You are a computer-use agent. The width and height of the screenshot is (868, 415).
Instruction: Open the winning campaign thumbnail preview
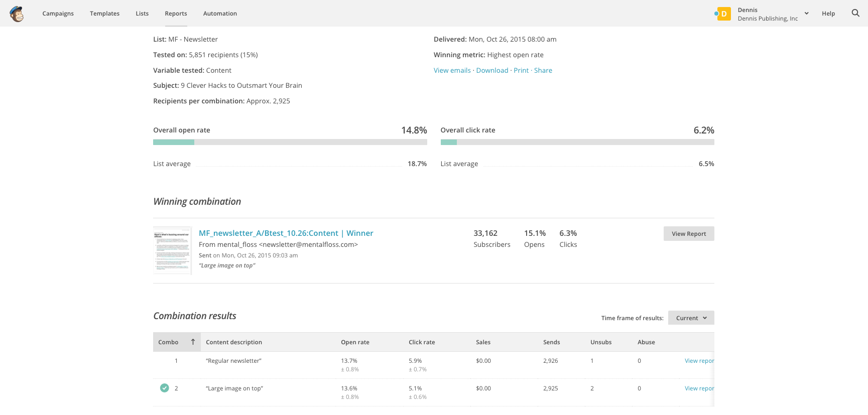(x=172, y=250)
